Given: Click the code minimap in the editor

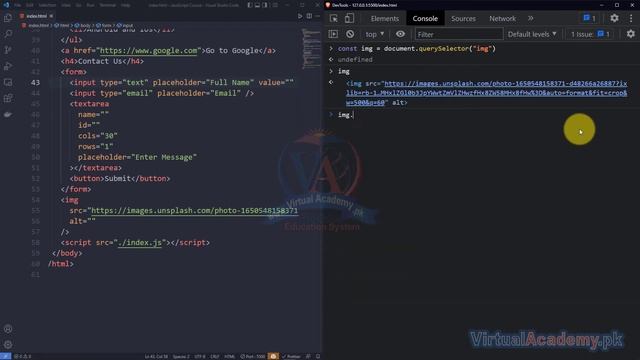Looking at the screenshot, I should point(311,49).
